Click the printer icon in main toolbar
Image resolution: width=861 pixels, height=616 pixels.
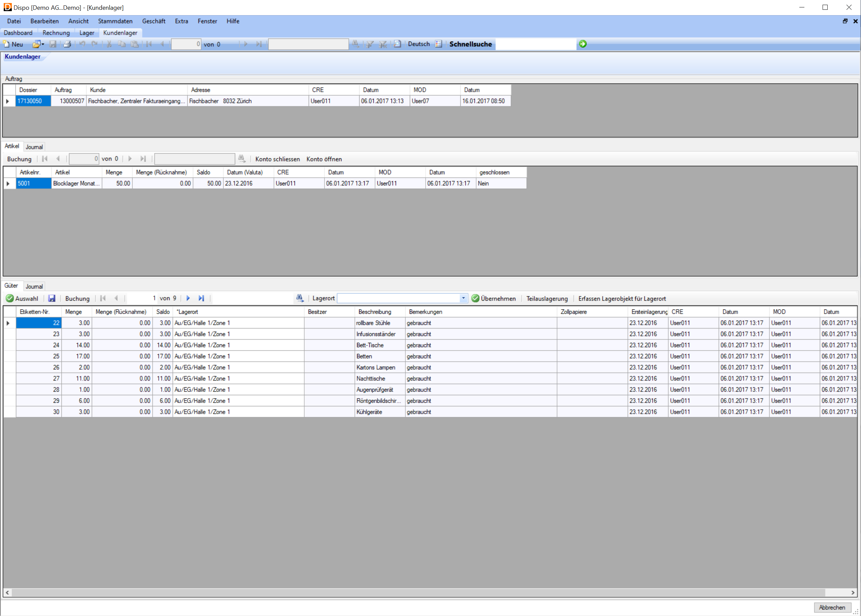67,44
